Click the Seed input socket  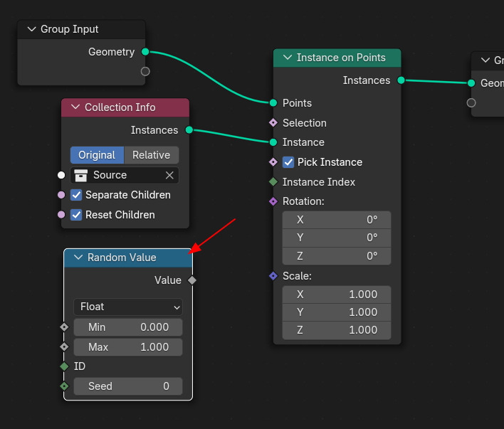click(x=64, y=386)
